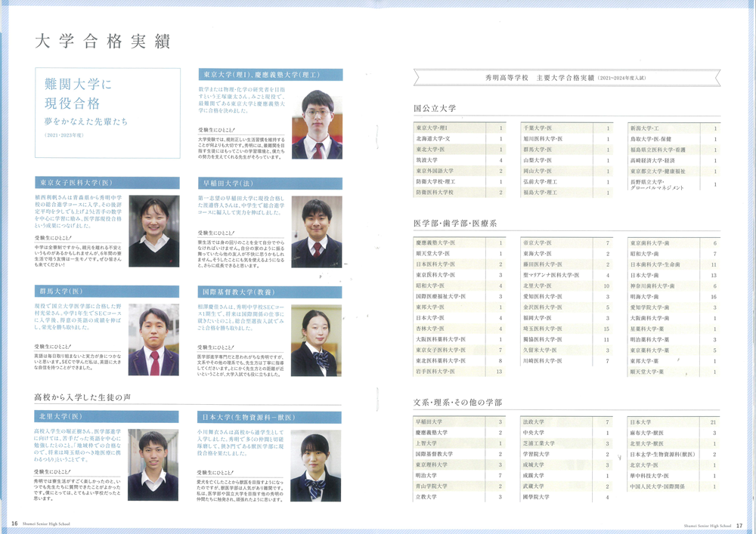Click the table row 東京理科大学

click(x=460, y=465)
